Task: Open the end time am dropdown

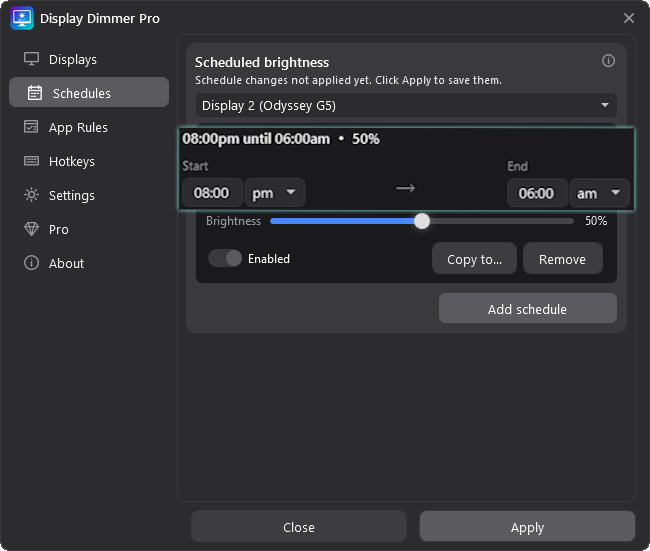Action: pyautogui.click(x=599, y=193)
